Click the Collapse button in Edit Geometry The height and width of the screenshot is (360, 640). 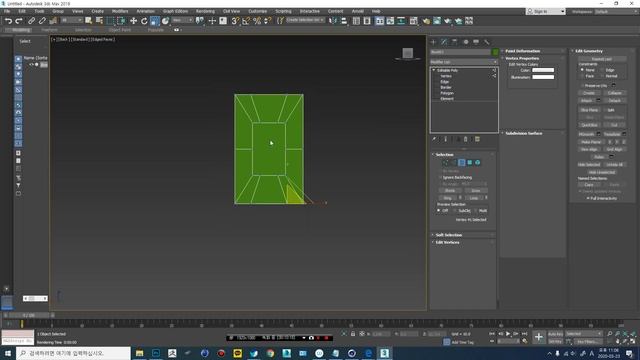614,93
